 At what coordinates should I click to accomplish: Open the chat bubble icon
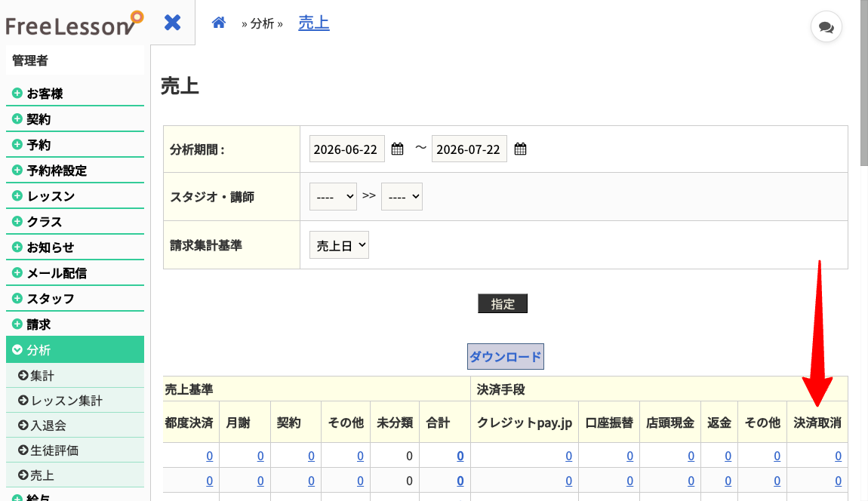pos(826,26)
